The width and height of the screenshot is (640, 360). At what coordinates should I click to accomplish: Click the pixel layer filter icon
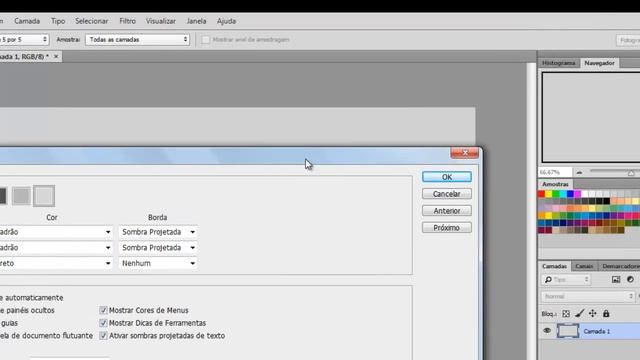tap(616, 280)
